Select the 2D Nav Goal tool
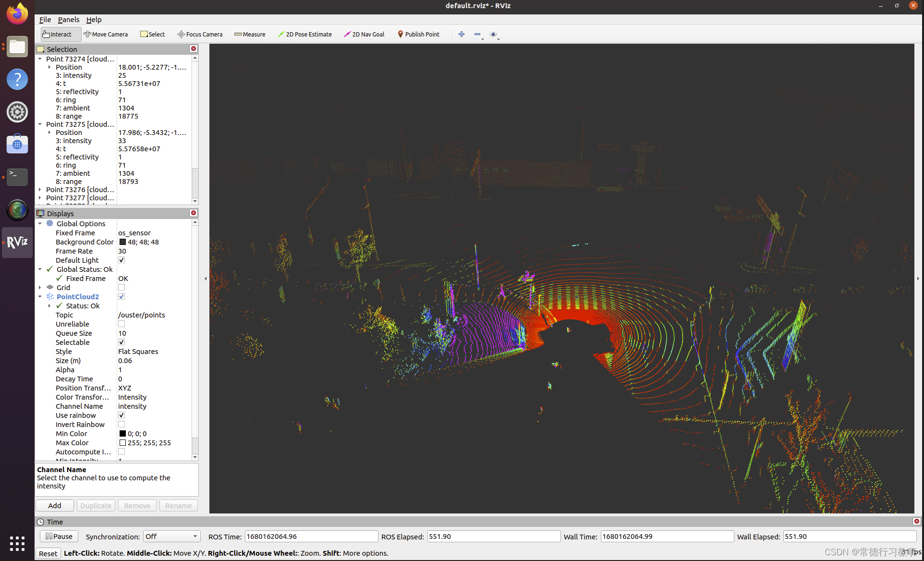924x561 pixels. point(364,34)
